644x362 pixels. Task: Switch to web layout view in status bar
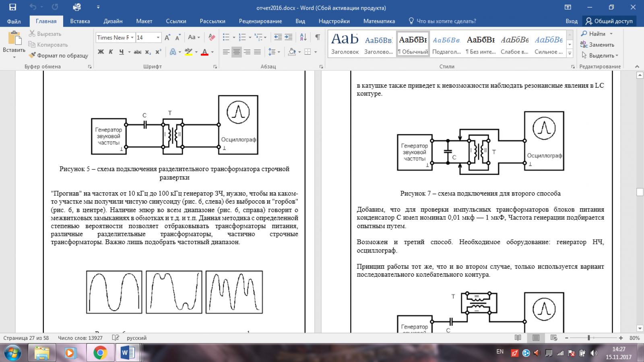click(554, 338)
